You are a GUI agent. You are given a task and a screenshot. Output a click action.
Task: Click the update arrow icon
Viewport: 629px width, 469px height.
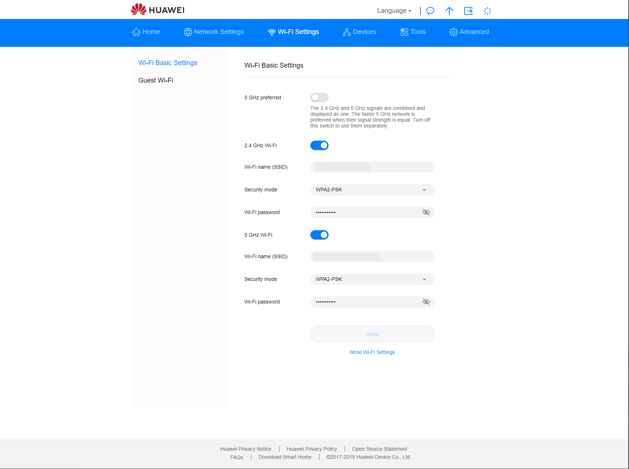coord(449,11)
